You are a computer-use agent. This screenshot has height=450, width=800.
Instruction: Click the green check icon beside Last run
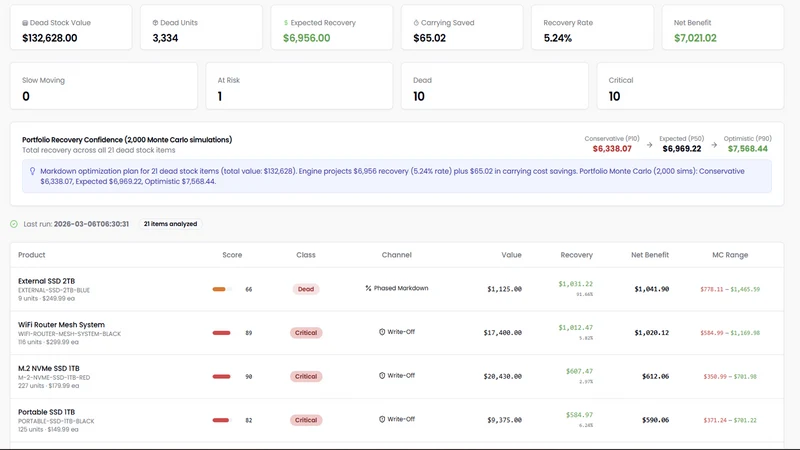pos(14,224)
